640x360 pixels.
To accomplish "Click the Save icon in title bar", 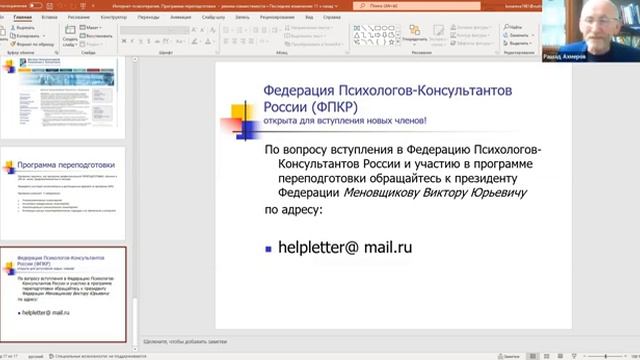I will [x=50, y=6].
